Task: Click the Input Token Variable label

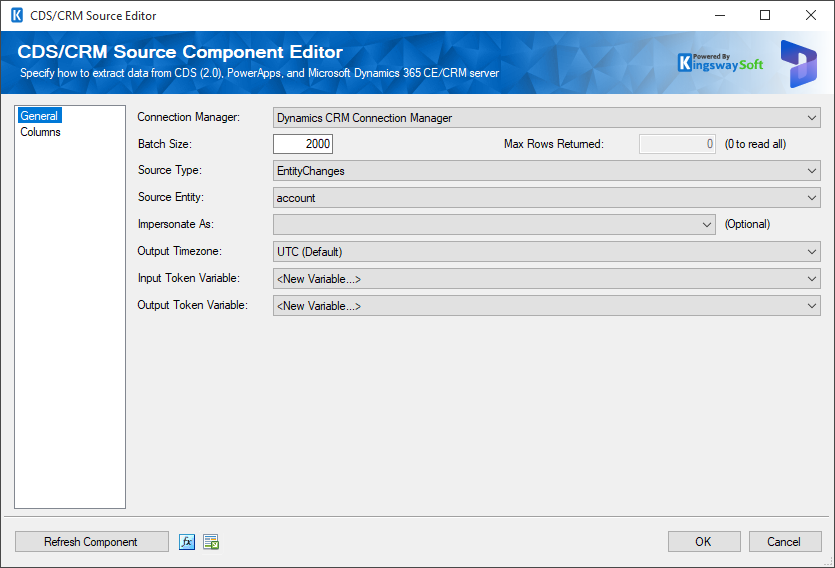Action: click(189, 278)
